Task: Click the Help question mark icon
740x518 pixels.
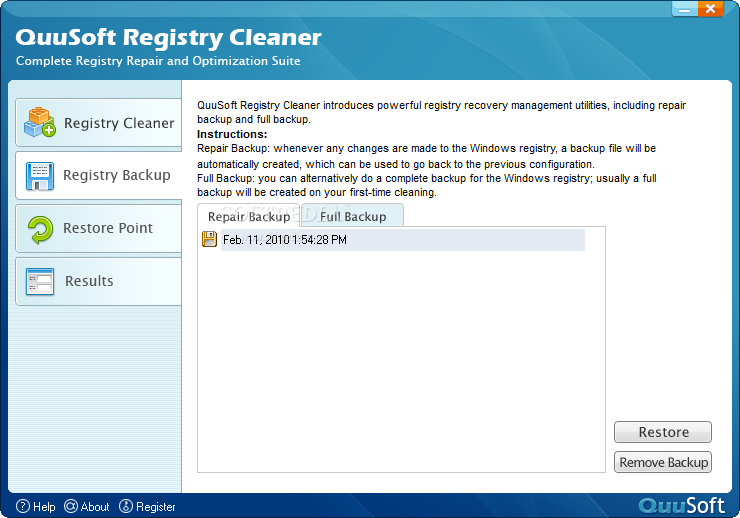Action: (23, 506)
